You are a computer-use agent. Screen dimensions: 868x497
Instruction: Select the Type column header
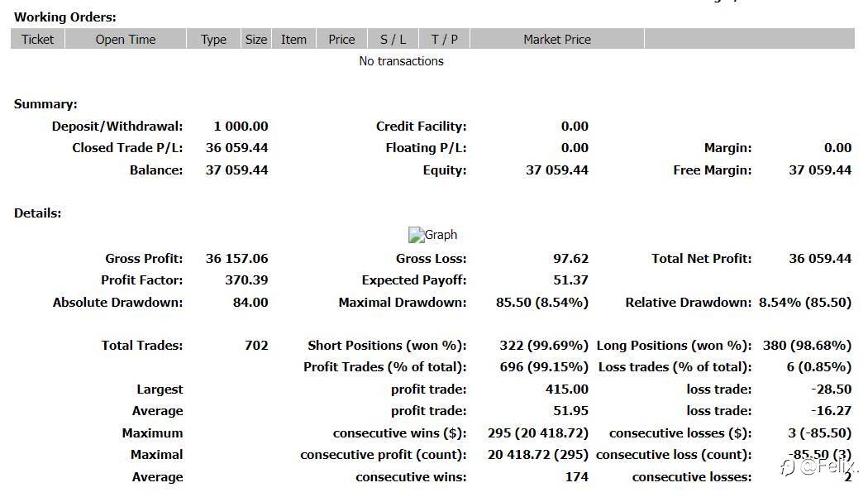213,39
